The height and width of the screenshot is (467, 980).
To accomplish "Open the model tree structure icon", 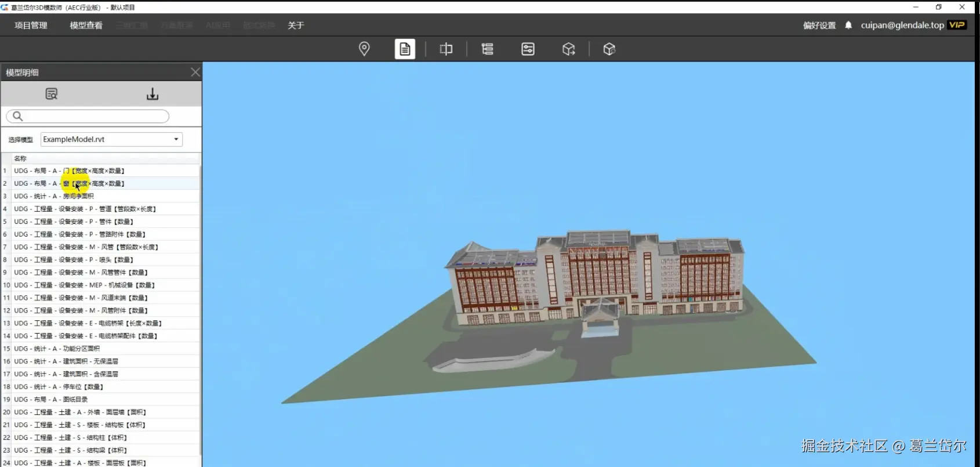I will [487, 49].
